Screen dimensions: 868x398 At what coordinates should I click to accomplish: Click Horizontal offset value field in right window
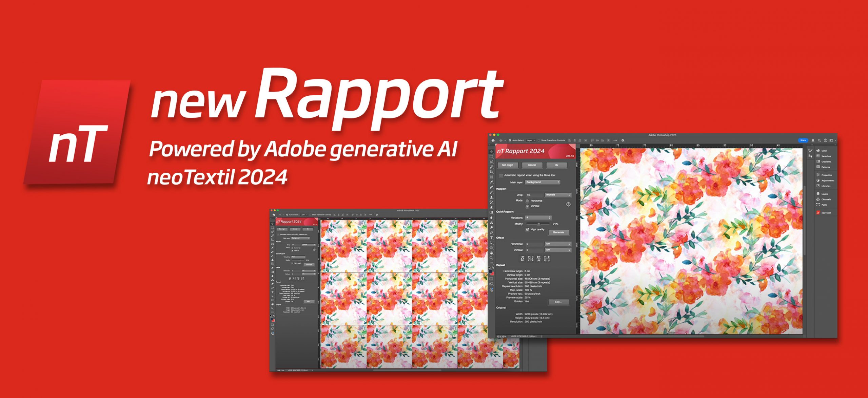[534, 244]
